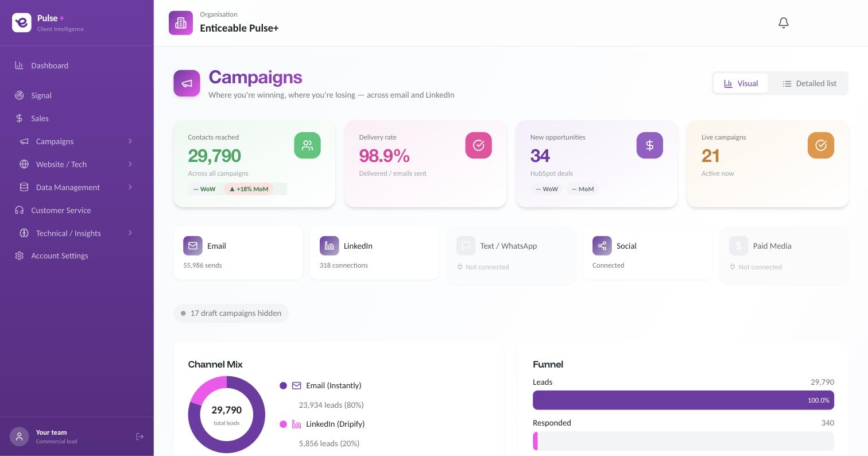Expand the Website / Tech chevron
This screenshot has width=868, height=456.
[130, 164]
